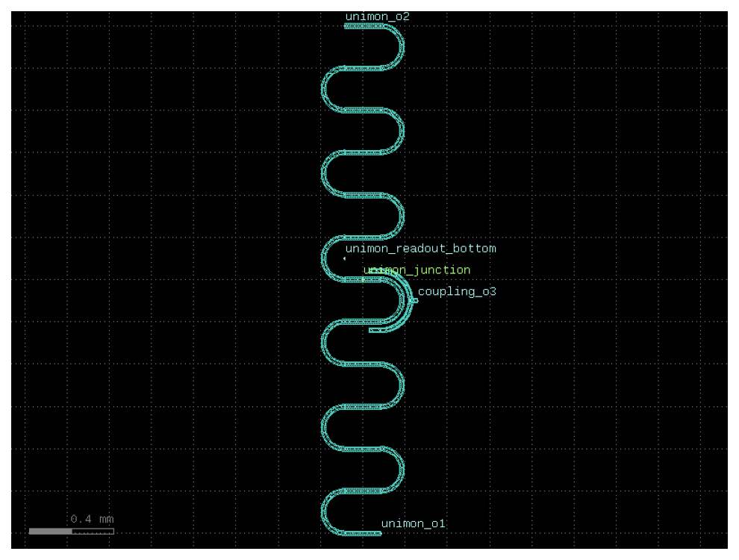Click the coupling_o3 port label
This screenshot has height=560, width=739.
[457, 291]
